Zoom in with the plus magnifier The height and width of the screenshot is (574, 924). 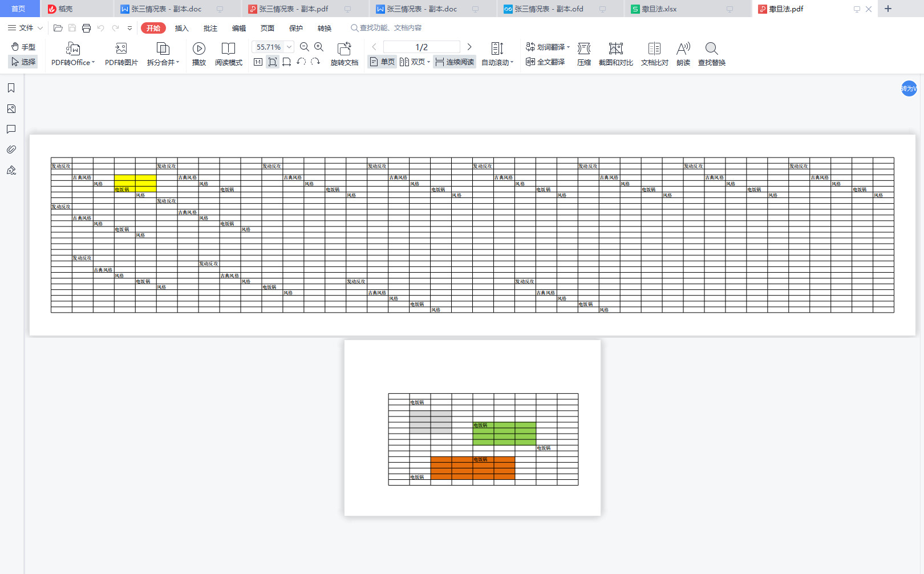click(x=319, y=47)
